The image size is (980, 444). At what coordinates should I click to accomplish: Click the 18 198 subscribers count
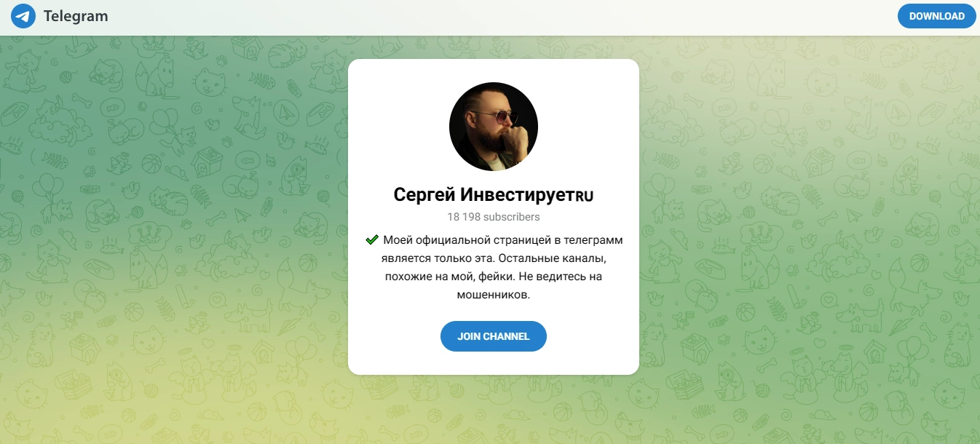494,217
